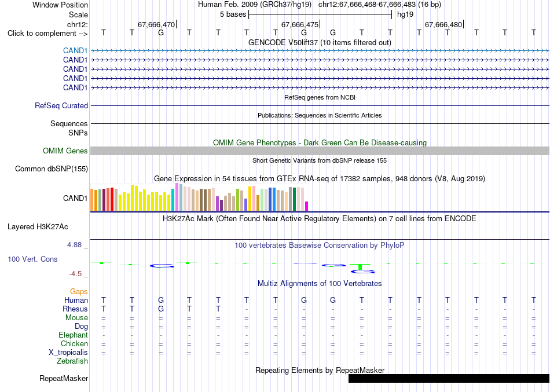Select the SNPs track label

[78, 133]
